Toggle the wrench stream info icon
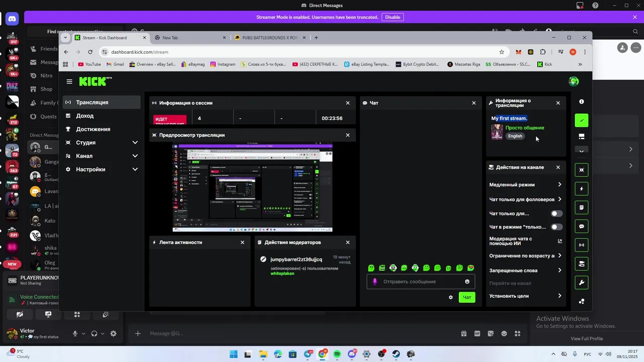The width and height of the screenshot is (644, 362). [582, 283]
